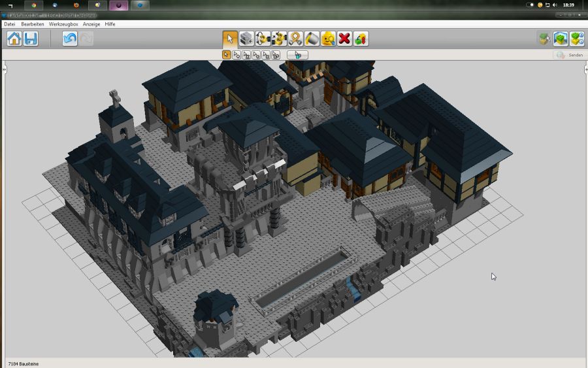Open the Datei menu
The width and height of the screenshot is (588, 368).
9,24
